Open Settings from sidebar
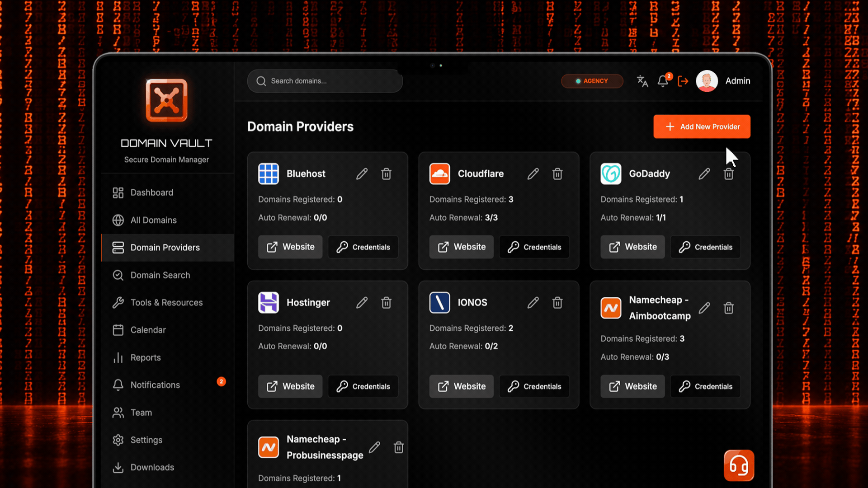This screenshot has width=868, height=488. pos(168,441)
